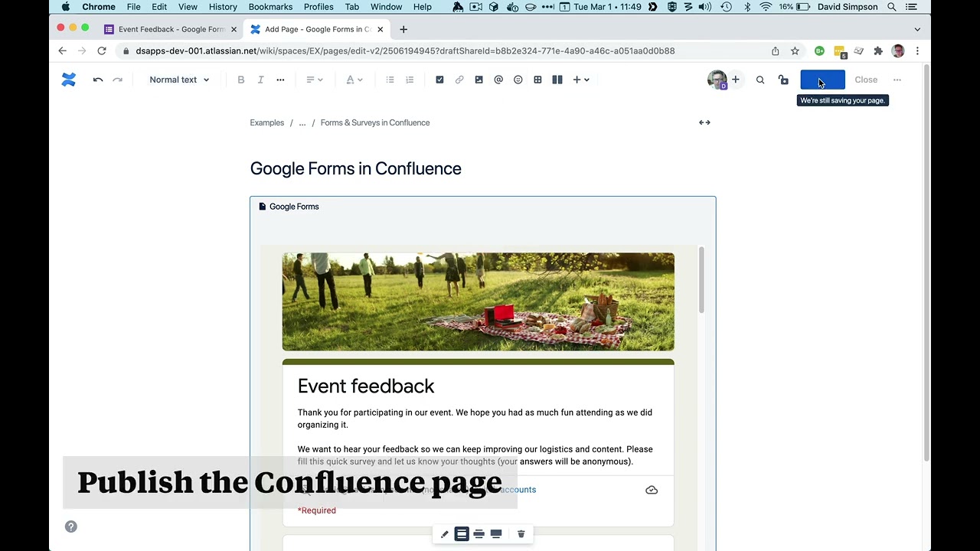Open text color dropdown
The width and height of the screenshot is (980, 551).
[354, 80]
